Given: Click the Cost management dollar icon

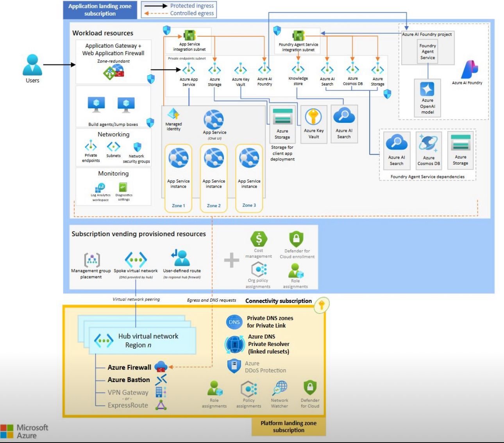Looking at the screenshot, I should pos(259,239).
